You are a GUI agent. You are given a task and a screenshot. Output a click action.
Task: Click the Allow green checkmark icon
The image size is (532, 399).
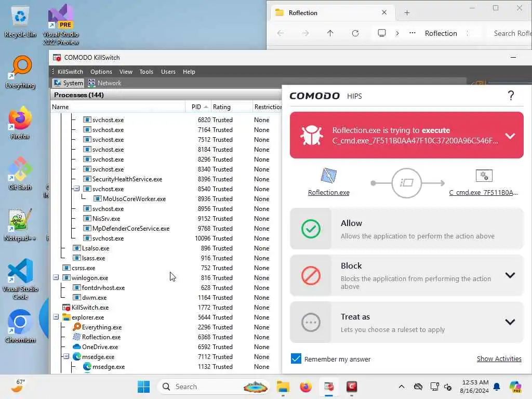(311, 229)
